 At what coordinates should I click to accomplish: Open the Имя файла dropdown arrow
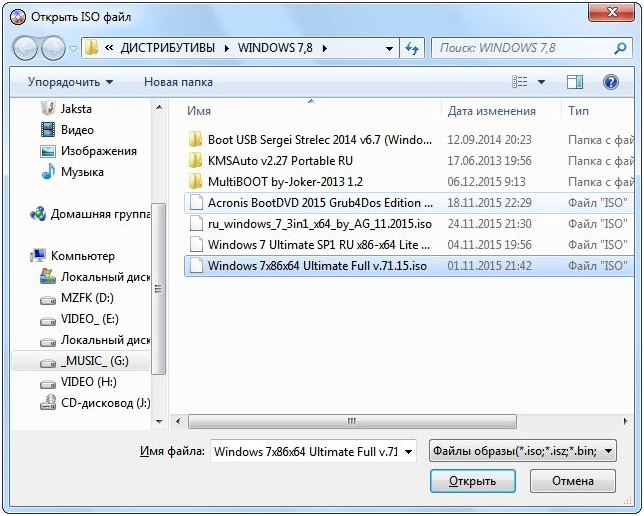pos(408,452)
